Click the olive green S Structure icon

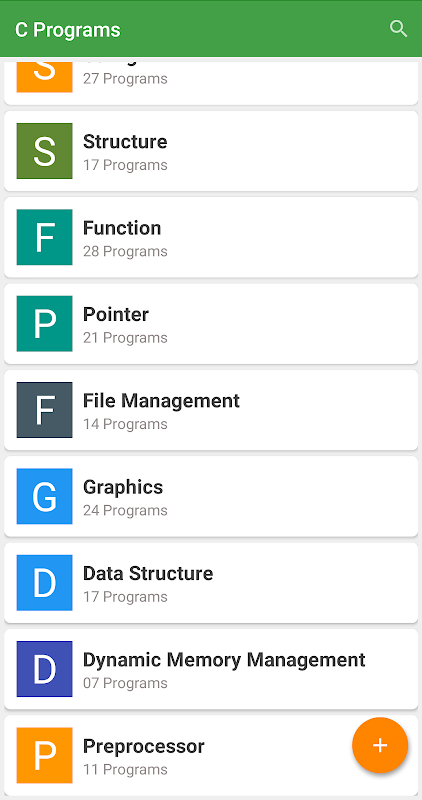click(x=44, y=151)
